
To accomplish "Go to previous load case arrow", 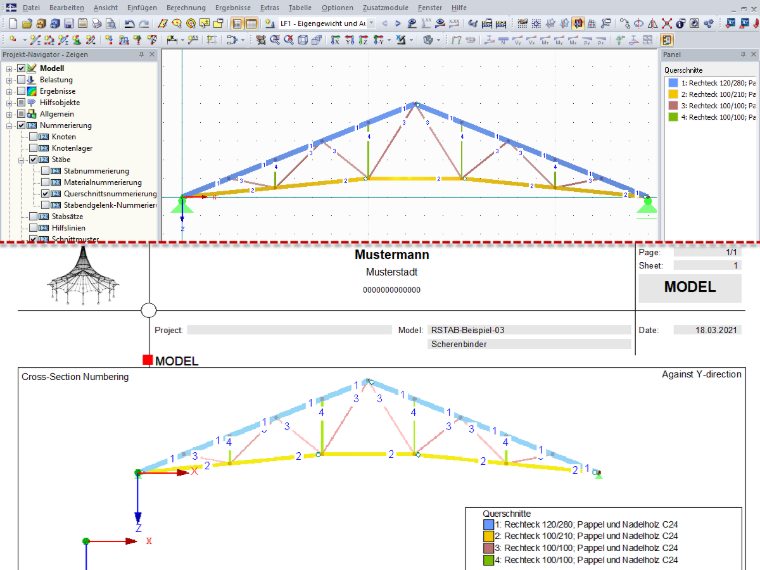I will click(x=385, y=23).
